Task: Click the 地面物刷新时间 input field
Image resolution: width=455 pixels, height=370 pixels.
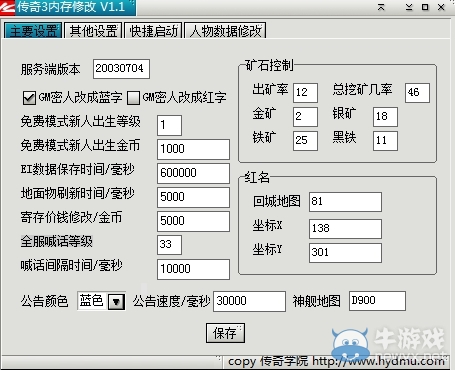Action: click(193, 197)
